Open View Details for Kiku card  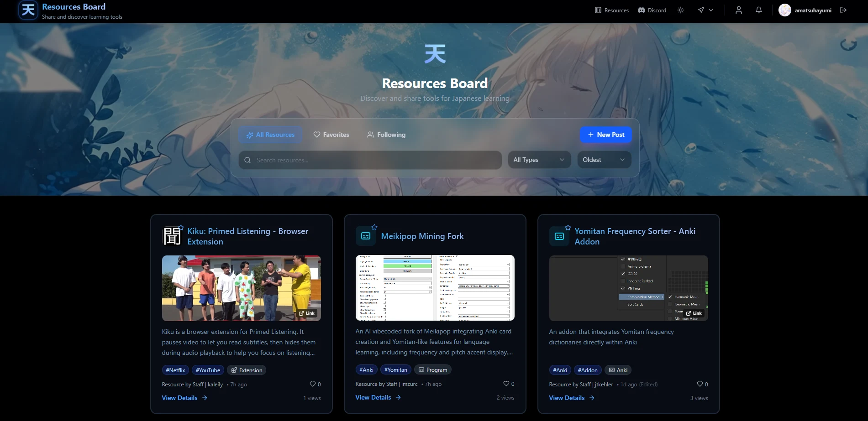click(184, 398)
